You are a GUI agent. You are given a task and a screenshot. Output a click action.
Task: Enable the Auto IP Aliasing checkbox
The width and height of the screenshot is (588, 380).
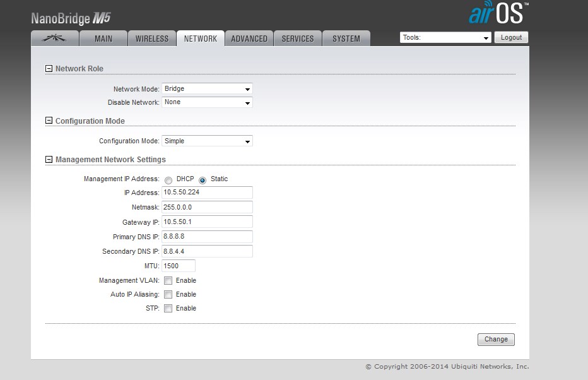[x=168, y=295]
